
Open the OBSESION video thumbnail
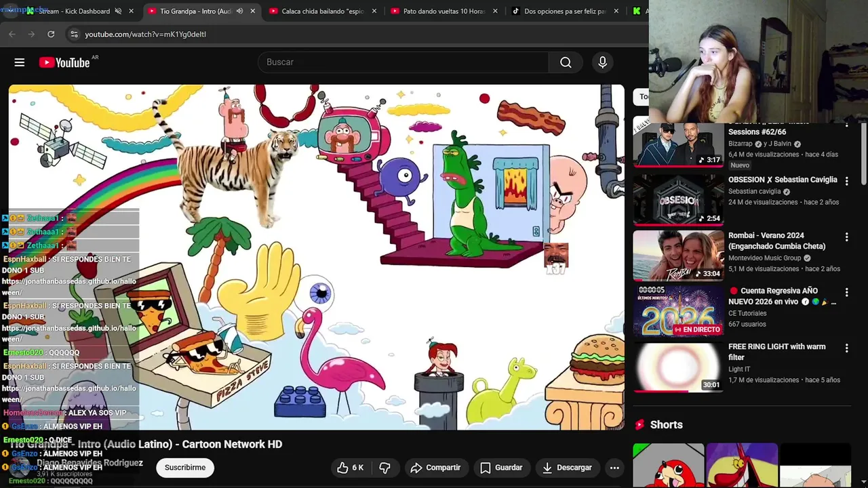678,200
